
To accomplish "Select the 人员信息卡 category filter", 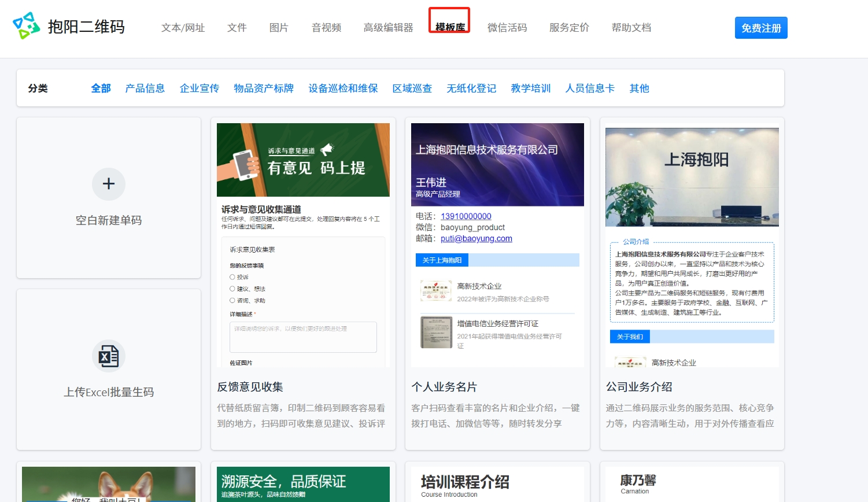I will pyautogui.click(x=590, y=88).
